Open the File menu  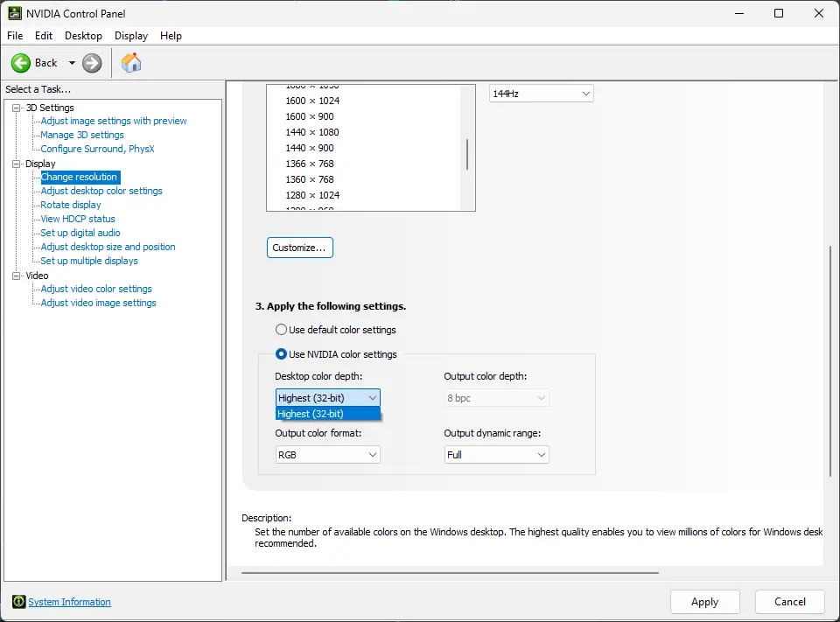tap(15, 36)
